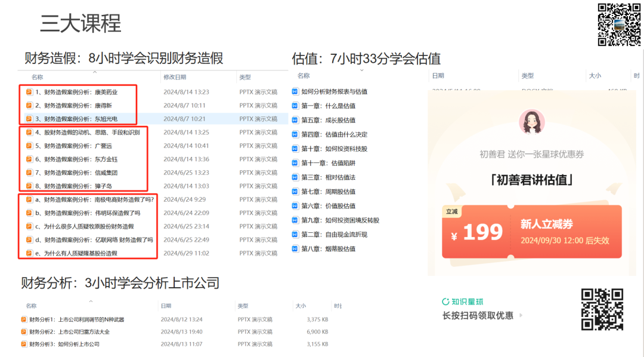Viewport: 644px width, 357px height.
Task: Click the 名称 header in 财务造假 list
Action: (38, 78)
